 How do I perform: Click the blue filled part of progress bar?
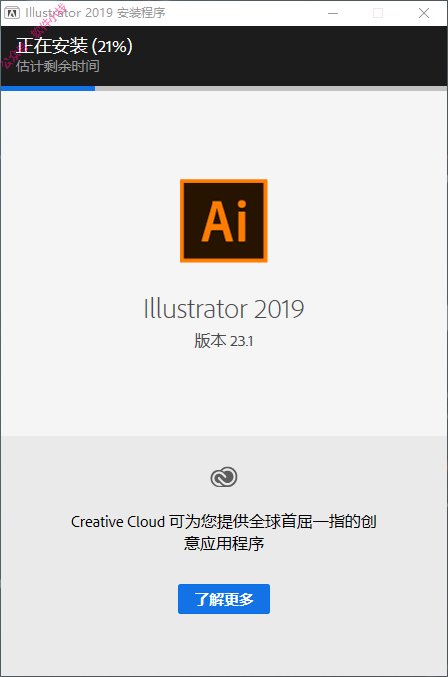[48, 89]
